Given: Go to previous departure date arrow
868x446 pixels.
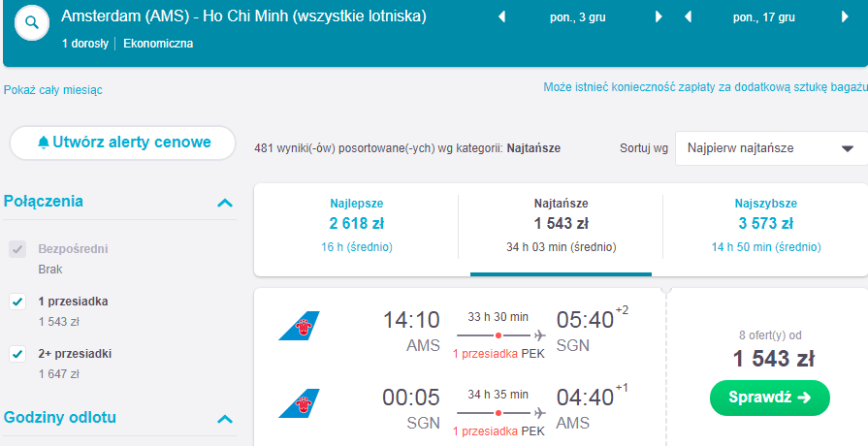Looking at the screenshot, I should click(502, 17).
